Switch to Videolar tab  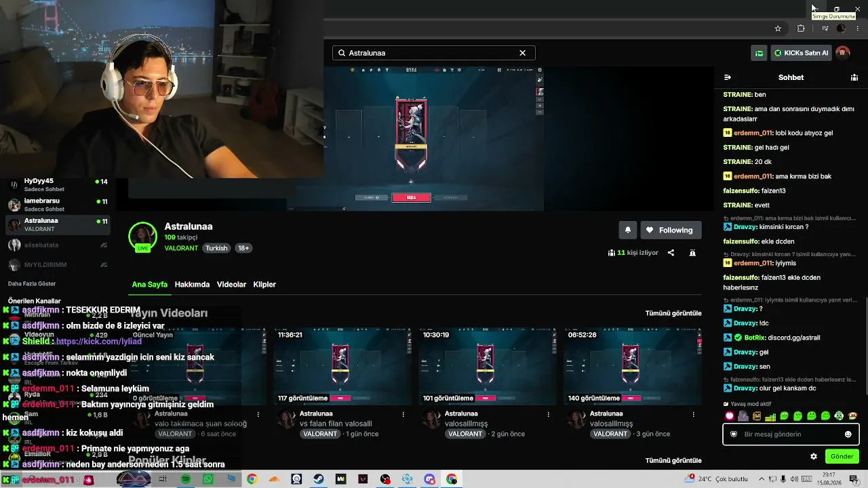[231, 285]
